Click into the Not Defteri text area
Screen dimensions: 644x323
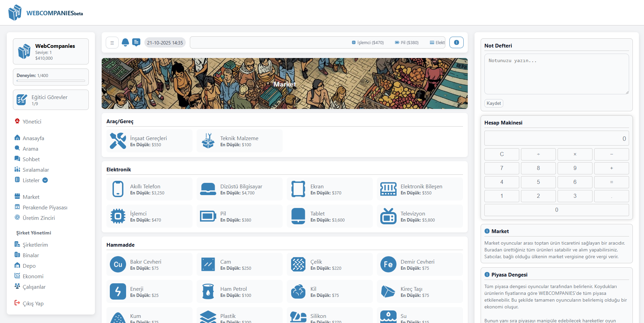556,74
